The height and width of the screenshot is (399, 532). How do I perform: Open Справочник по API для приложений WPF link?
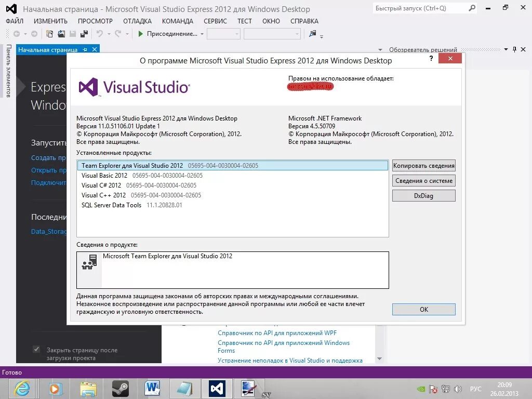[x=277, y=333]
